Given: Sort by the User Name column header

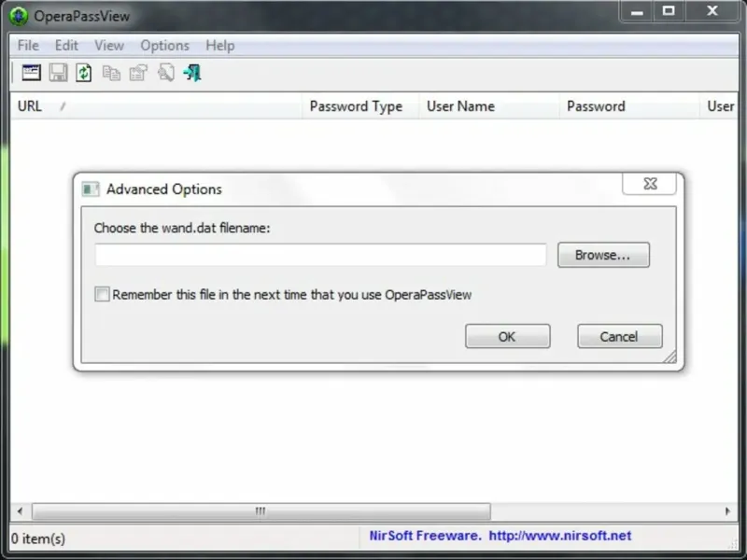Looking at the screenshot, I should [x=488, y=106].
